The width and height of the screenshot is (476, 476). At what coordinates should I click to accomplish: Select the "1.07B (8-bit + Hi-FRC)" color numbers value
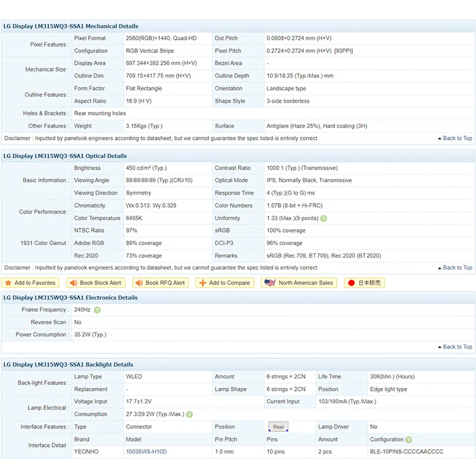[x=295, y=205]
